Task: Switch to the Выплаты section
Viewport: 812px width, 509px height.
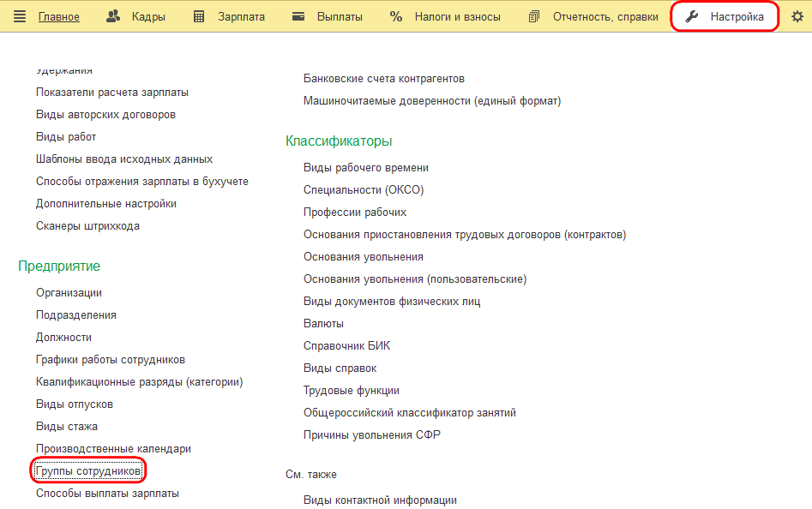Action: coord(340,17)
